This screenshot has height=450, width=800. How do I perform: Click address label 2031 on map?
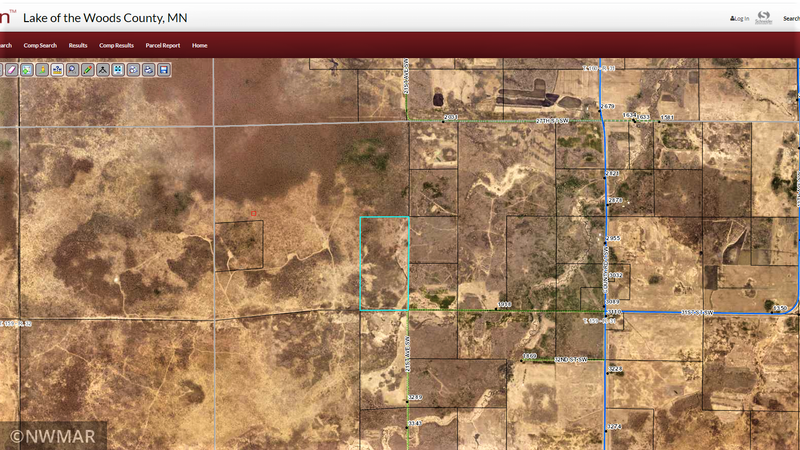451,117
